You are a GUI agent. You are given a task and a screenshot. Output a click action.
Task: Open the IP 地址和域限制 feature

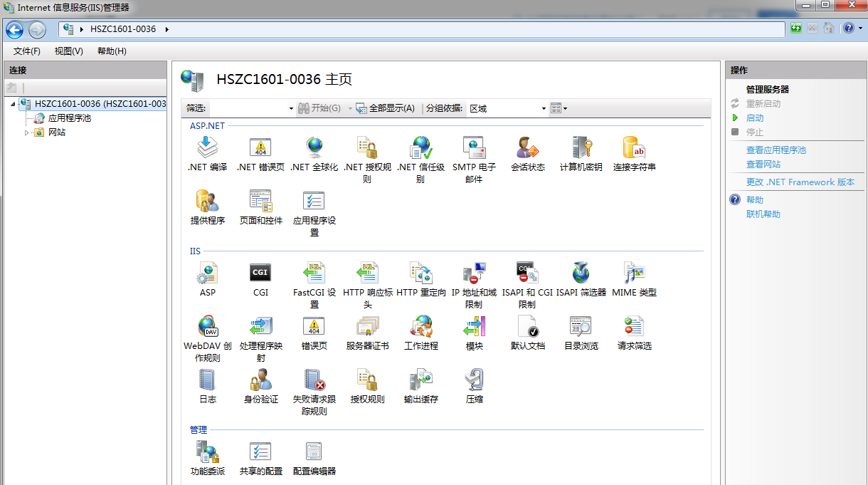pyautogui.click(x=474, y=286)
